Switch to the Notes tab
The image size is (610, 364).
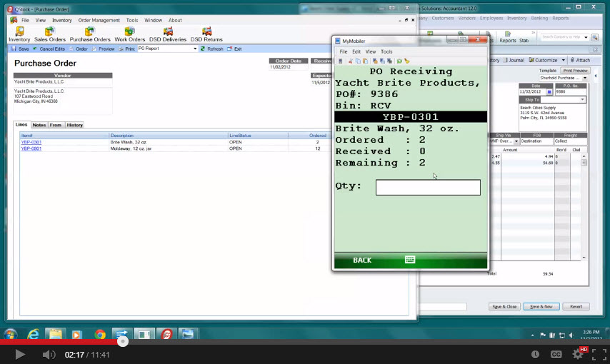pos(39,125)
